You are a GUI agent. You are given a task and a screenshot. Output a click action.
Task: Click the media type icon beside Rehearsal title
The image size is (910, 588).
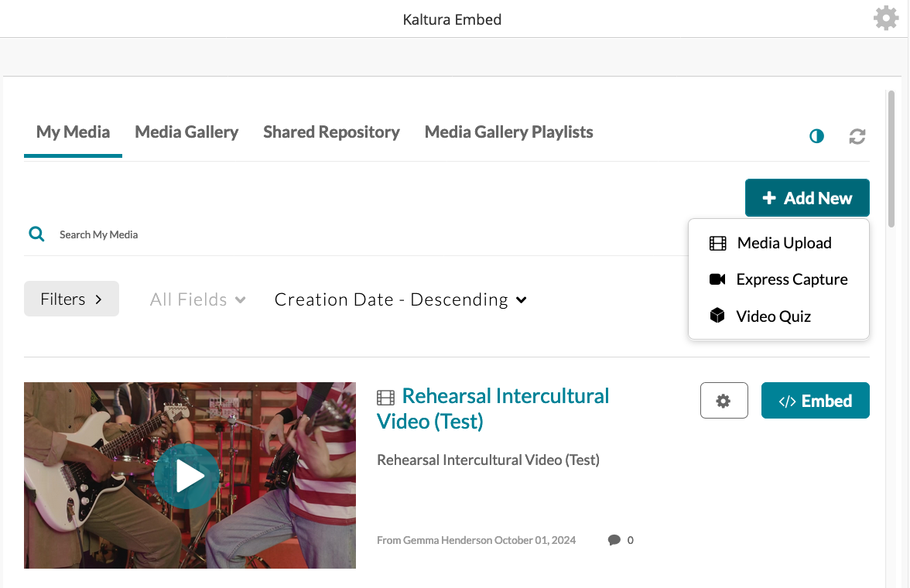coord(385,397)
